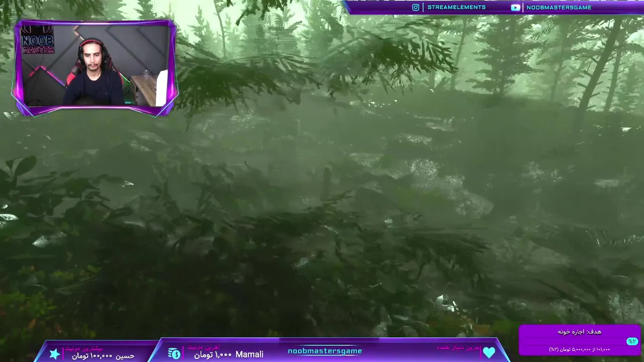Click the goal amount progress text
Viewport: 644px width, 362px height.
click(579, 349)
